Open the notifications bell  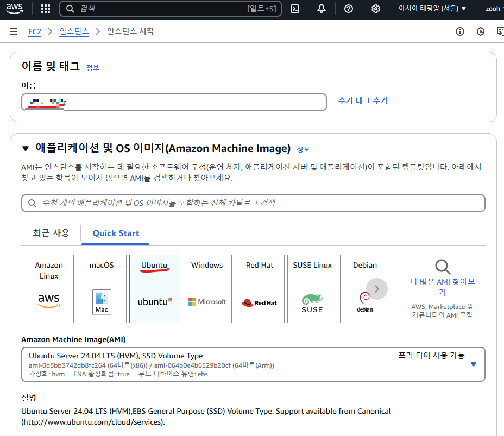point(322,9)
